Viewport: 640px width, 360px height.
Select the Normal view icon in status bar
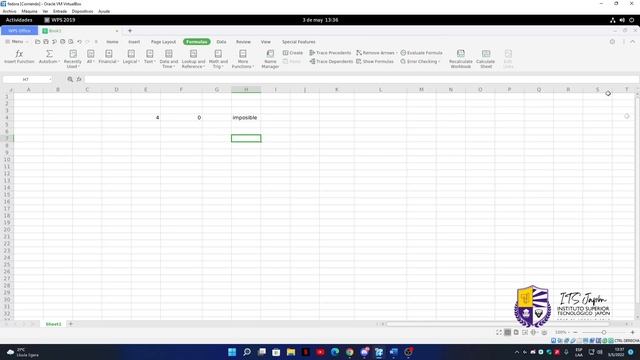click(x=508, y=332)
